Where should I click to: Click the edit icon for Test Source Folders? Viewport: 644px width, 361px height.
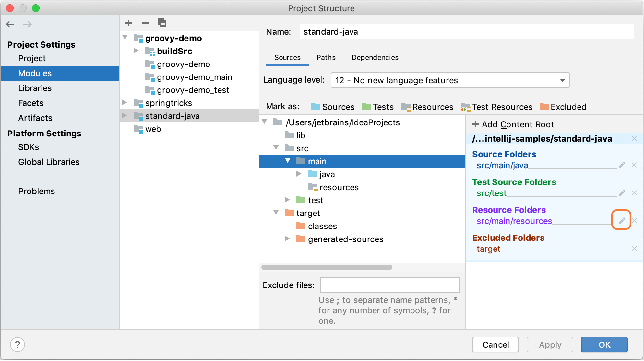click(622, 193)
